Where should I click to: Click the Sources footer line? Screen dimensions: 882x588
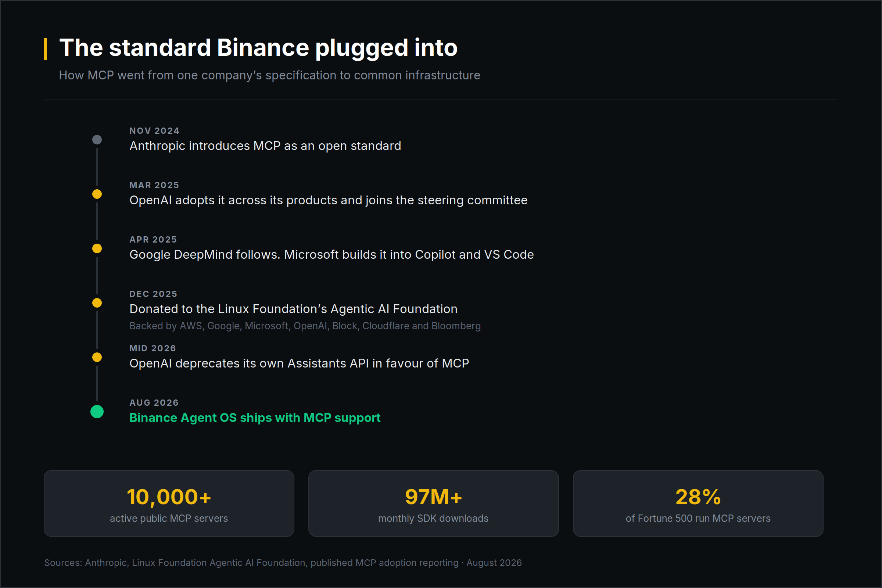point(283,563)
